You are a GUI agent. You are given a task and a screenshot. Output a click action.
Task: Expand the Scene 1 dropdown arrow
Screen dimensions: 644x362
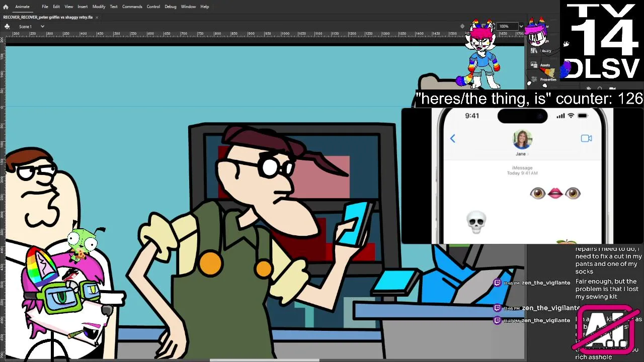coord(42,27)
